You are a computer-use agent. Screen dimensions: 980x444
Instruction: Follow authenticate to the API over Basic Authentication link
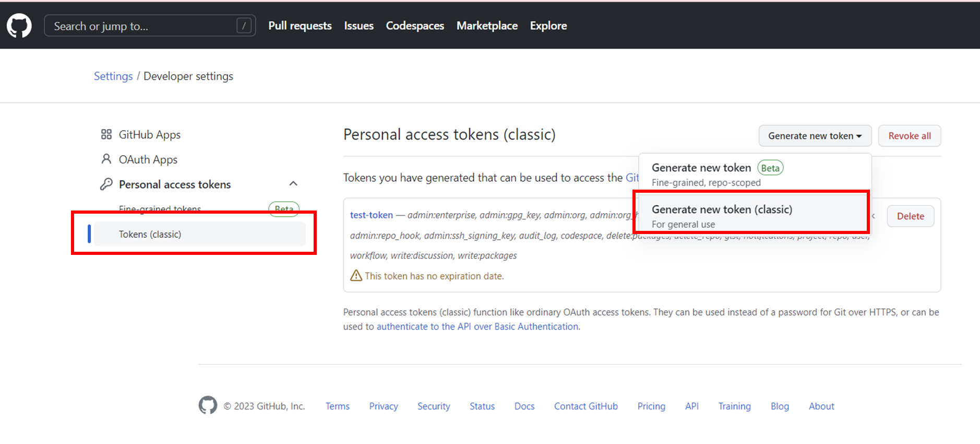pyautogui.click(x=477, y=326)
